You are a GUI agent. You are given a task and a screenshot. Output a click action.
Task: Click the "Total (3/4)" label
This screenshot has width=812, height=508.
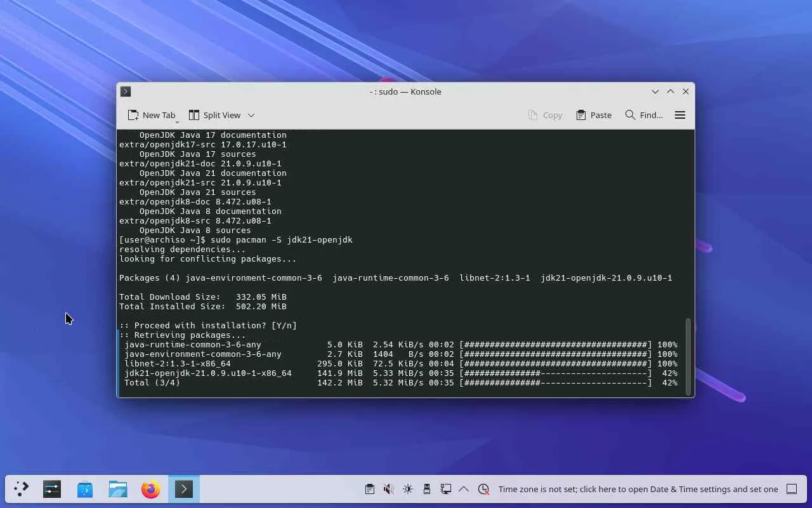152,383
